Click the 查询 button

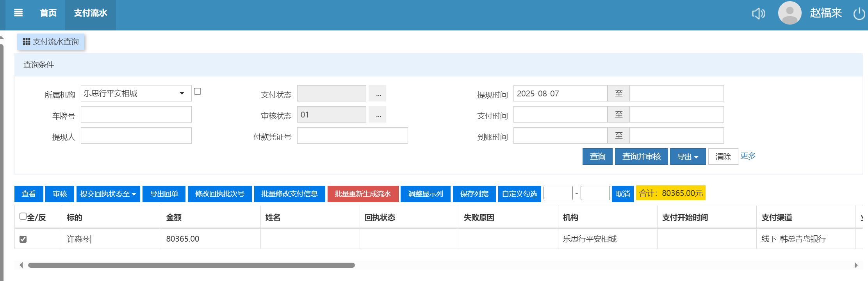click(597, 157)
